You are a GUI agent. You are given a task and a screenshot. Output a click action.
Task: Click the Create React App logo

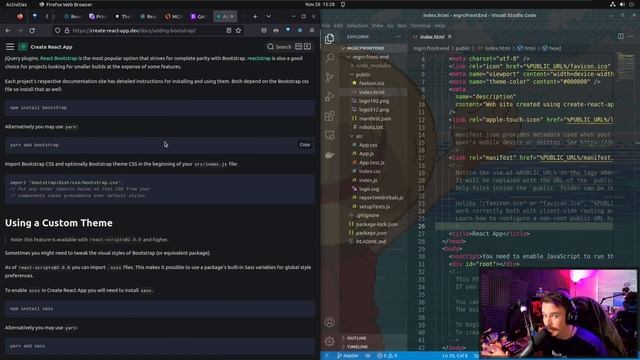click(23, 47)
